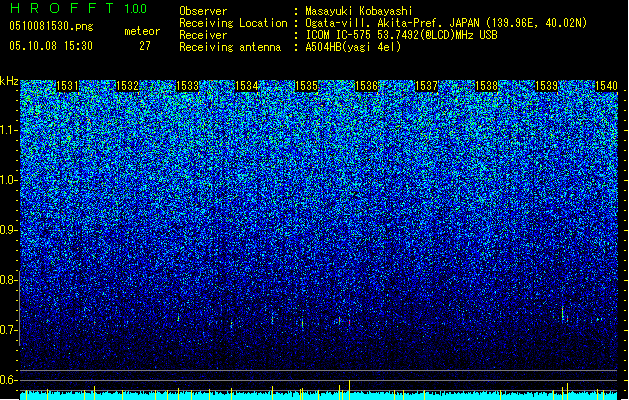Click the 1535 time marker
The width and height of the screenshot is (629, 400).
coord(306,86)
